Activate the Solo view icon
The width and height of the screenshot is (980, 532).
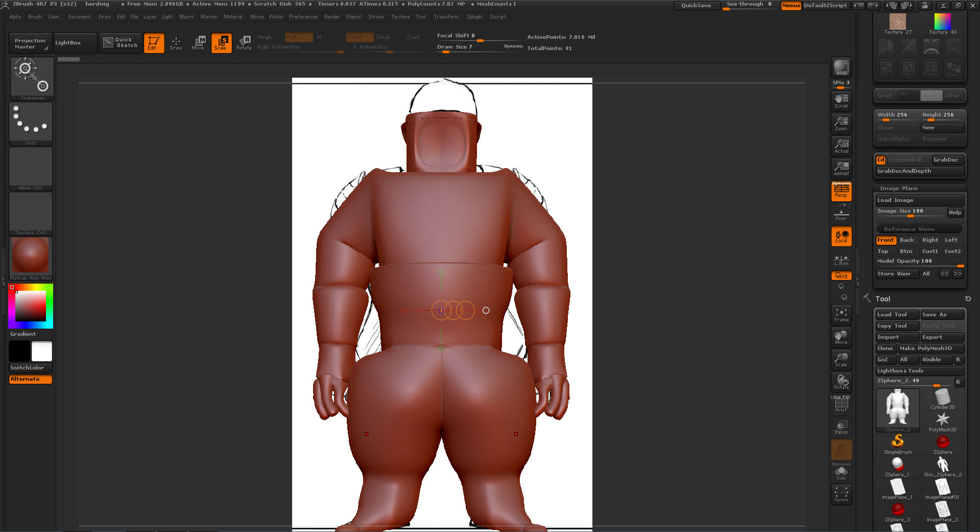click(841, 471)
